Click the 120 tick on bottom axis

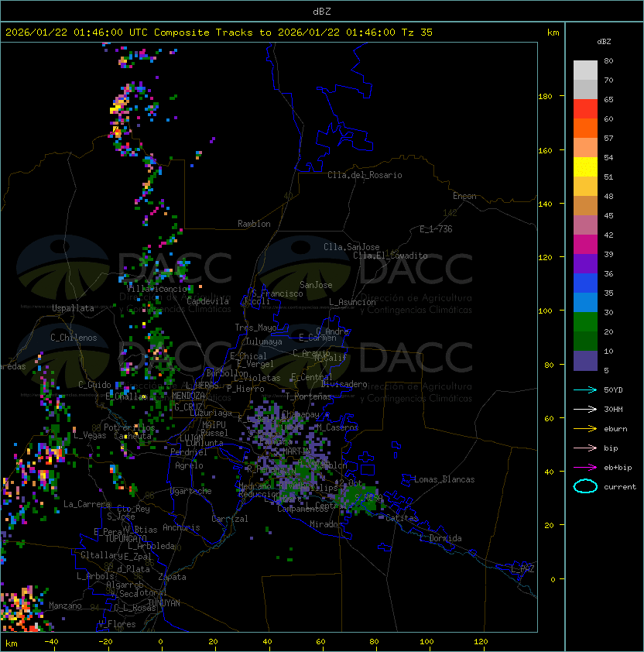click(x=481, y=642)
